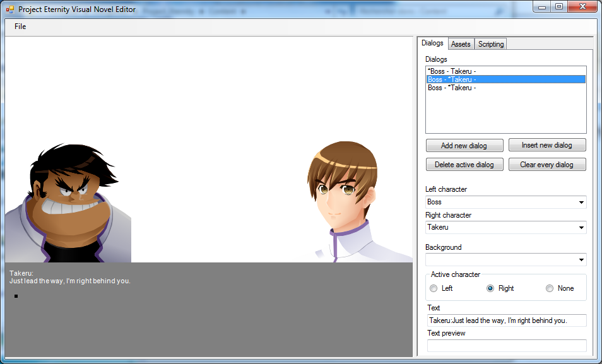This screenshot has width=602, height=364.
Task: Click the dialog Text input field
Action: tap(506, 320)
